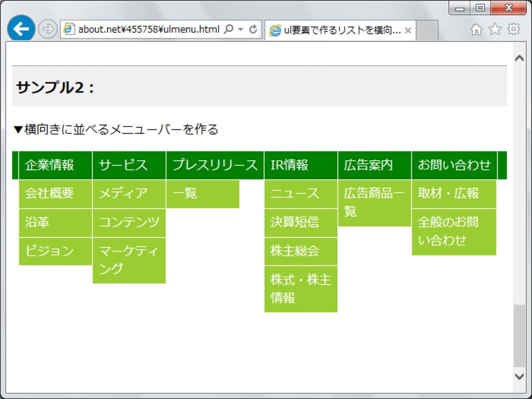Select the IR情報 menu item

coord(289,166)
